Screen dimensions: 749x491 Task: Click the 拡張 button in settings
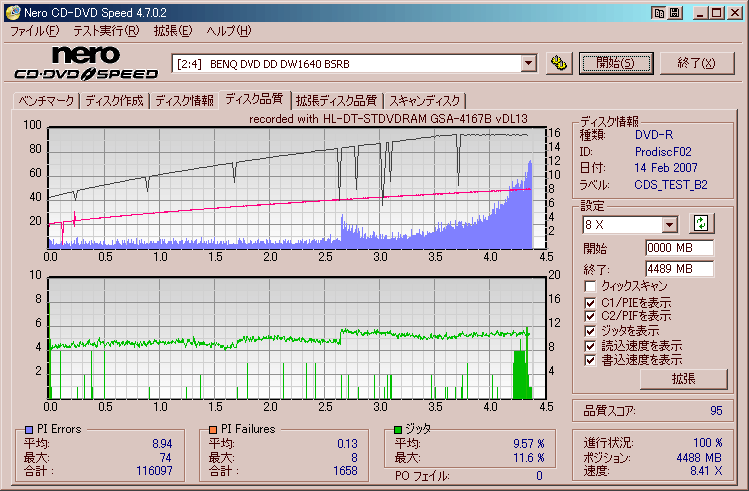pos(684,379)
